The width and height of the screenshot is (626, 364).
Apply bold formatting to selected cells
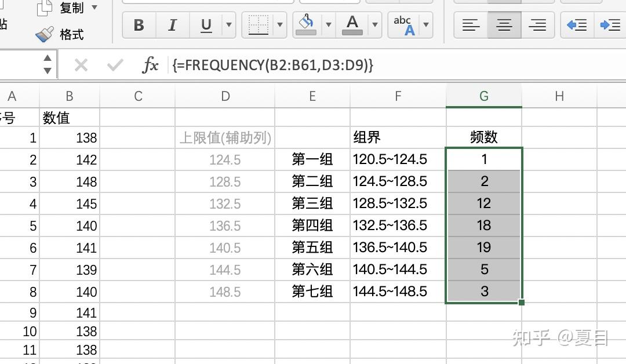[139, 25]
